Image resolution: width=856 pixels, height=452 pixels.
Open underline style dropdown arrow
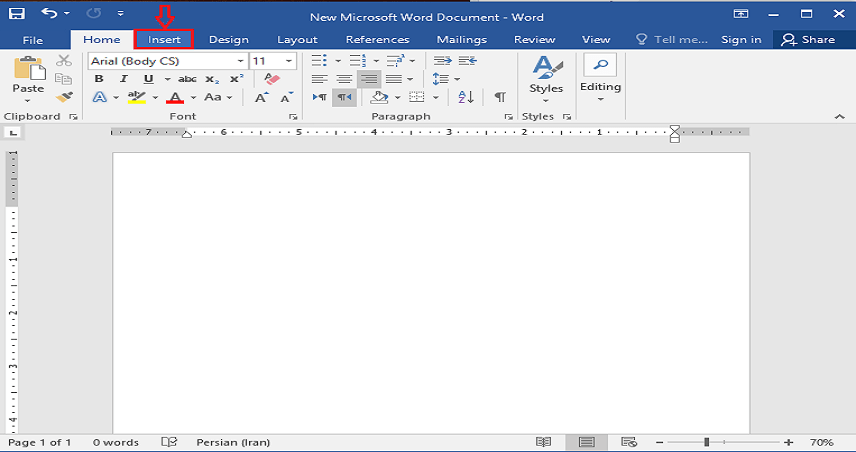[167, 79]
